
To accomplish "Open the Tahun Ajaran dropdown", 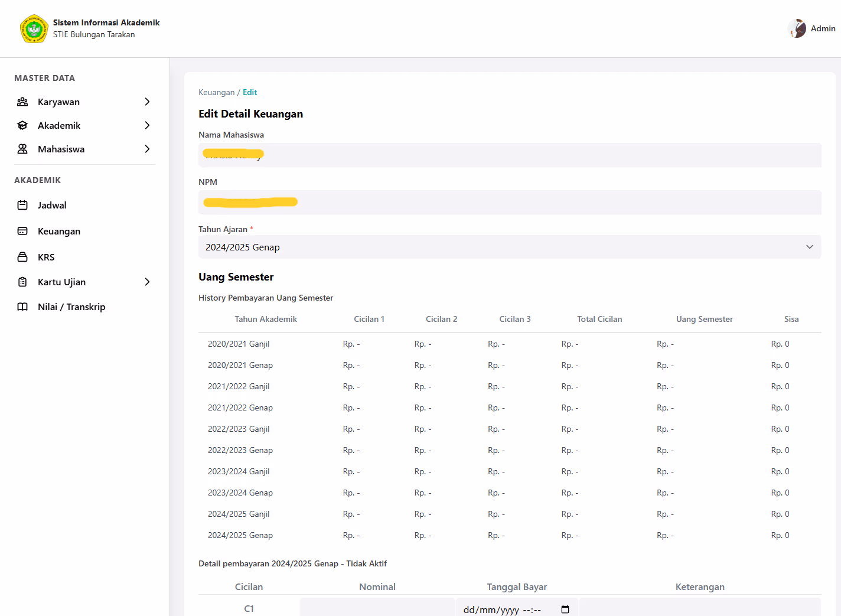I will point(509,247).
